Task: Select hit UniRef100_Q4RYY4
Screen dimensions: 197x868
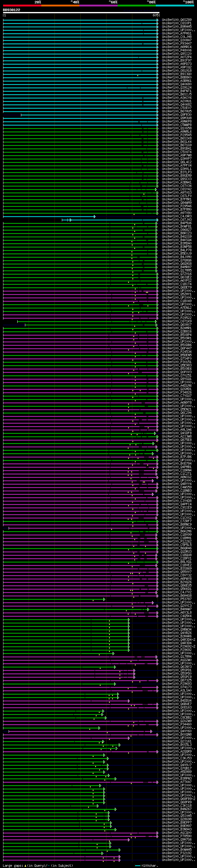Action: click(177, 484)
